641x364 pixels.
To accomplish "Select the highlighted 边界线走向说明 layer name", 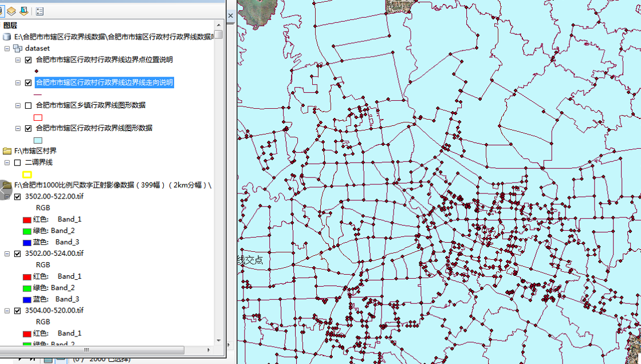I will (104, 82).
